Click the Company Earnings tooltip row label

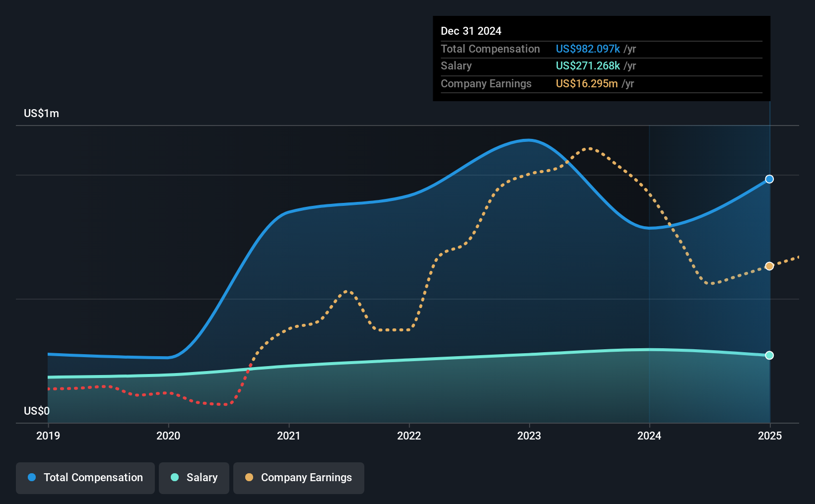(486, 83)
